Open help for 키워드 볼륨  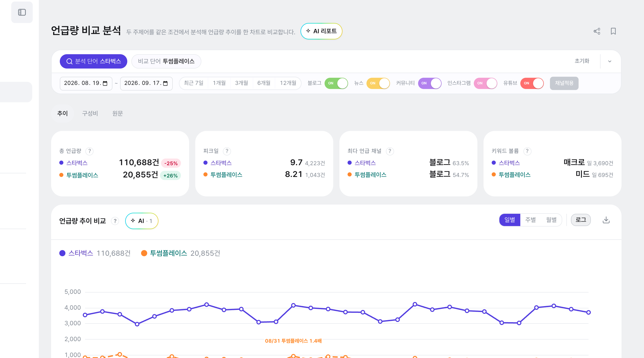(527, 151)
